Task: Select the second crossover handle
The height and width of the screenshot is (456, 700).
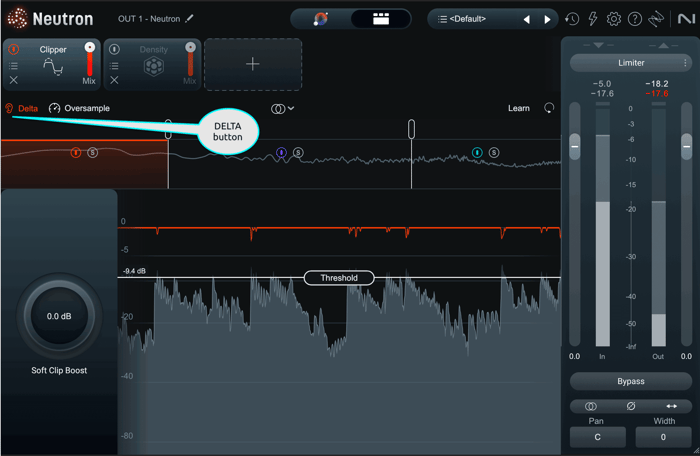Action: click(x=411, y=129)
